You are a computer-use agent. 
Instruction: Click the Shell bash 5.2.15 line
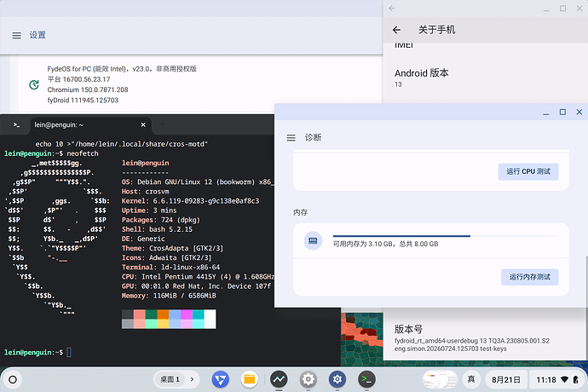point(157,229)
